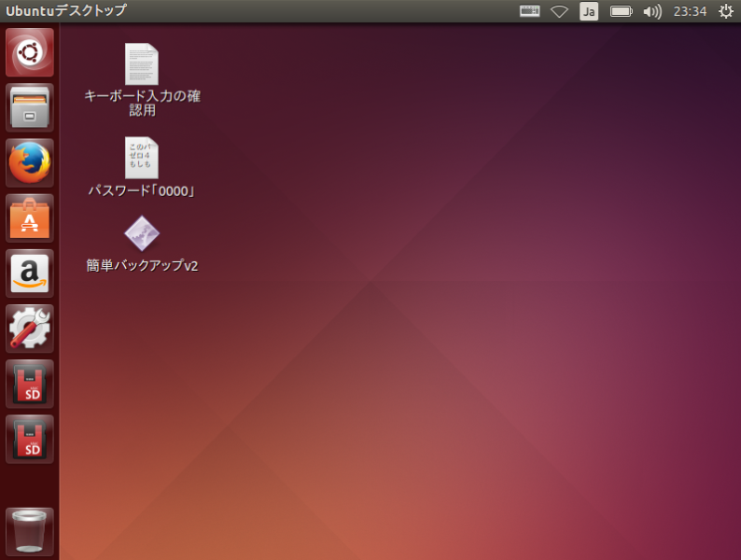Launch Firefox web browser

30,163
